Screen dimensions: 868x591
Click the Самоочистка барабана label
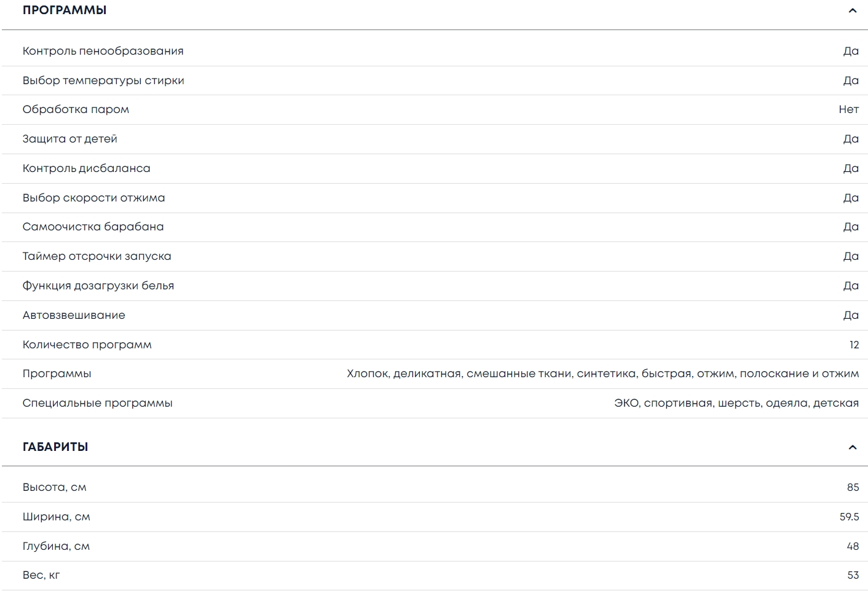click(93, 227)
